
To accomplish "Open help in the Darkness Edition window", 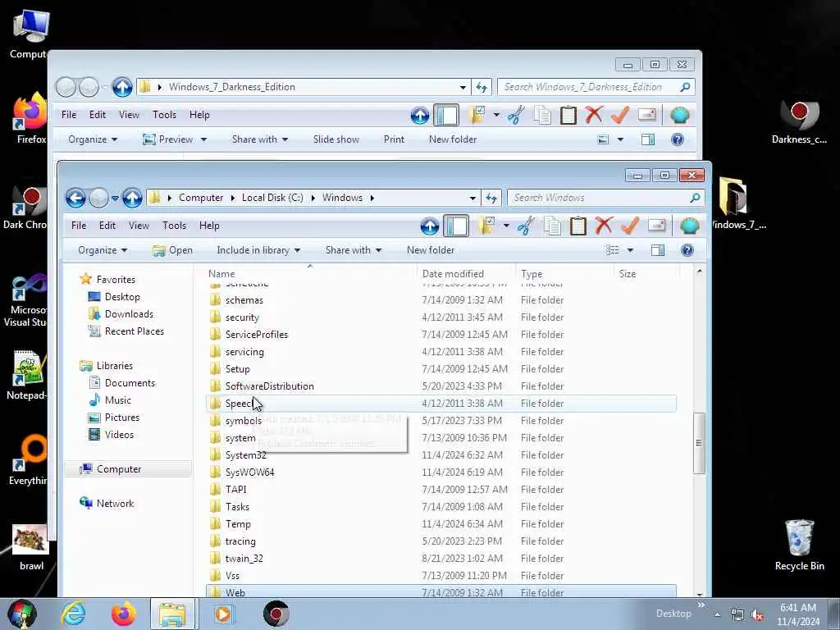I will [677, 139].
